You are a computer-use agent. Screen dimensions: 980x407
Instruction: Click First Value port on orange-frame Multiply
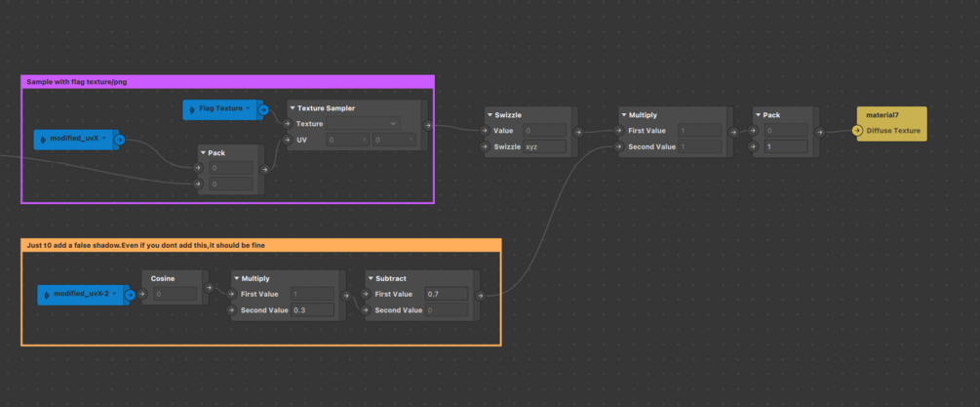point(232,294)
